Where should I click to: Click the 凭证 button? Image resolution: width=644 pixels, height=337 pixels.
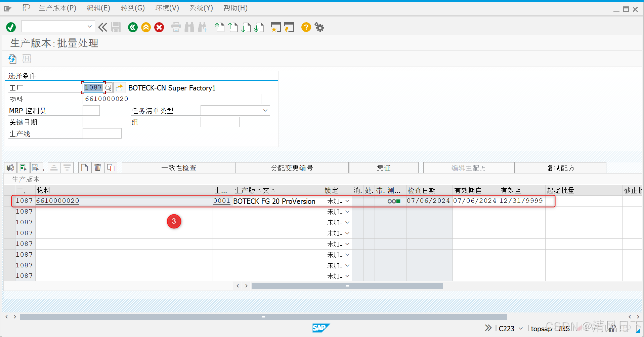[384, 168]
